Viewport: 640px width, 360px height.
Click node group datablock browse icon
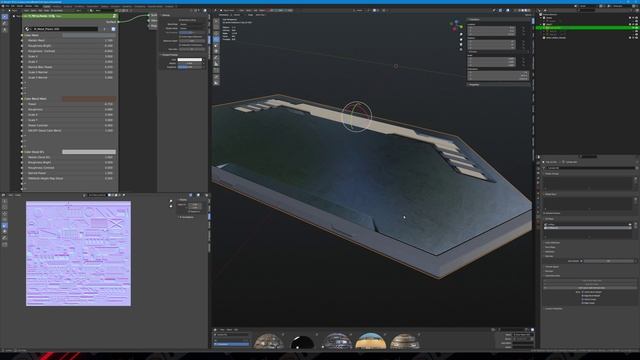[28, 29]
